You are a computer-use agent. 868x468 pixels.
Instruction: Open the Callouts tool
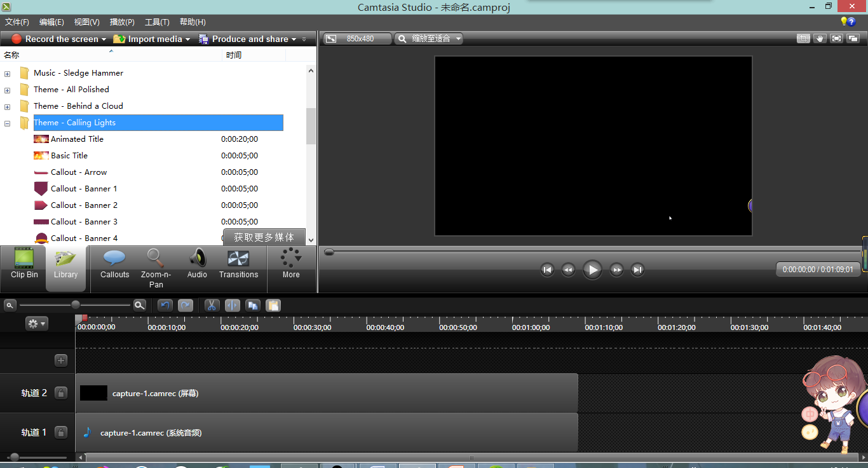click(114, 264)
